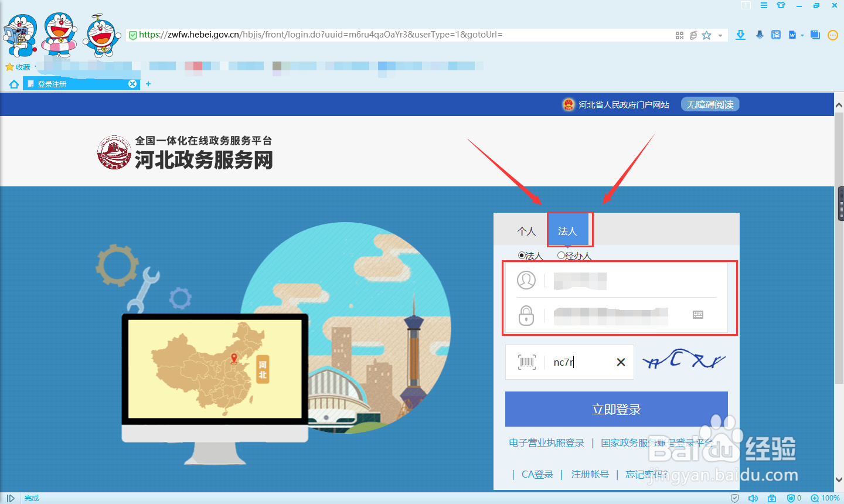Image resolution: width=844 pixels, height=504 pixels.
Task: Bookmark this page with the star icon
Action: point(706,35)
